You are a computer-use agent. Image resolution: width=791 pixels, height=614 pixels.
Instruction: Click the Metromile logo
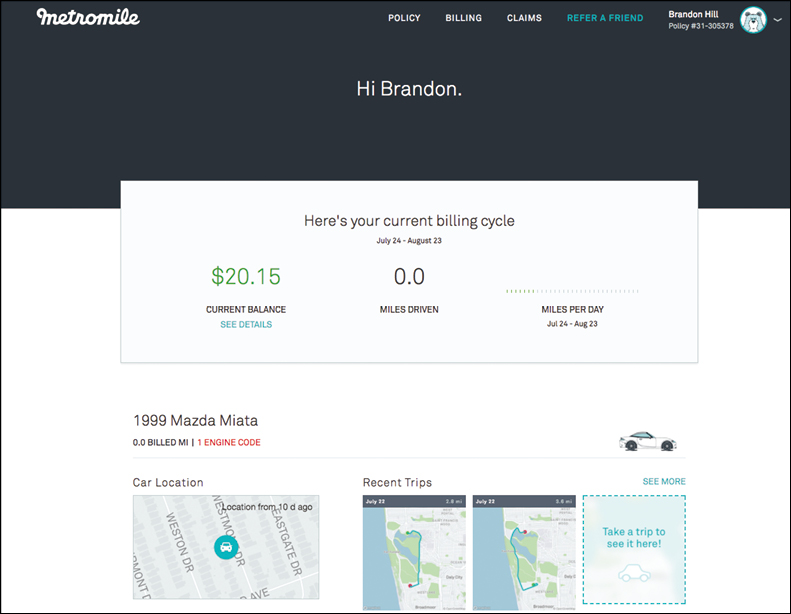[x=88, y=17]
